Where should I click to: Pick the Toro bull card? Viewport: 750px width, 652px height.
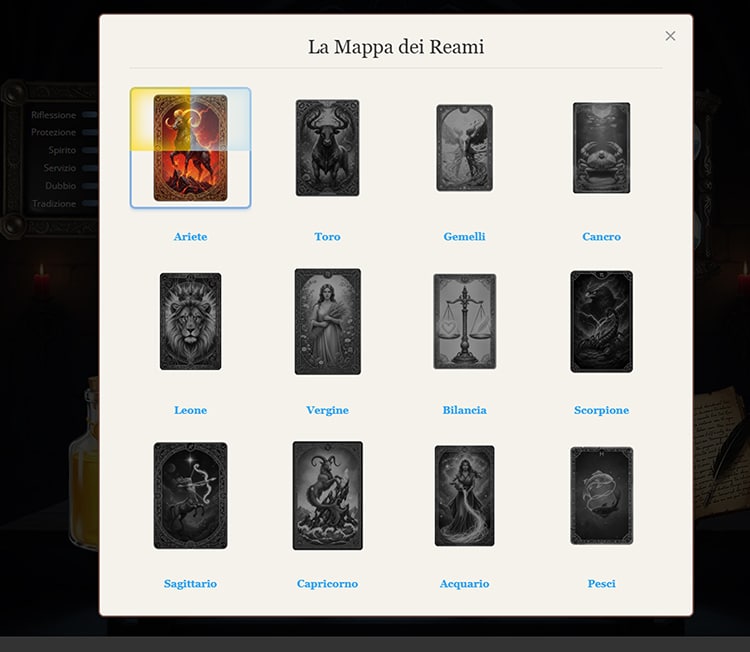(x=327, y=148)
